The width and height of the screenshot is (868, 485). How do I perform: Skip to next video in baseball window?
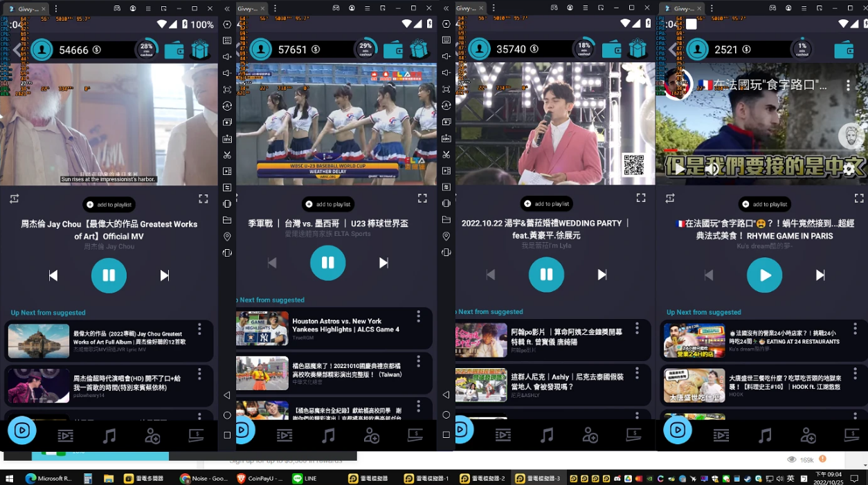coord(383,263)
